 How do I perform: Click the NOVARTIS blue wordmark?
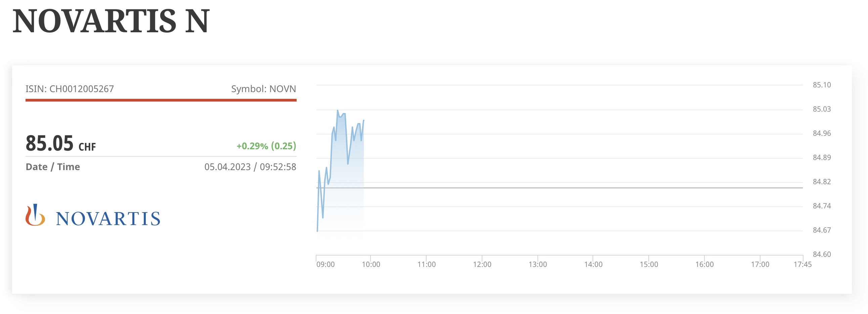[x=108, y=219]
